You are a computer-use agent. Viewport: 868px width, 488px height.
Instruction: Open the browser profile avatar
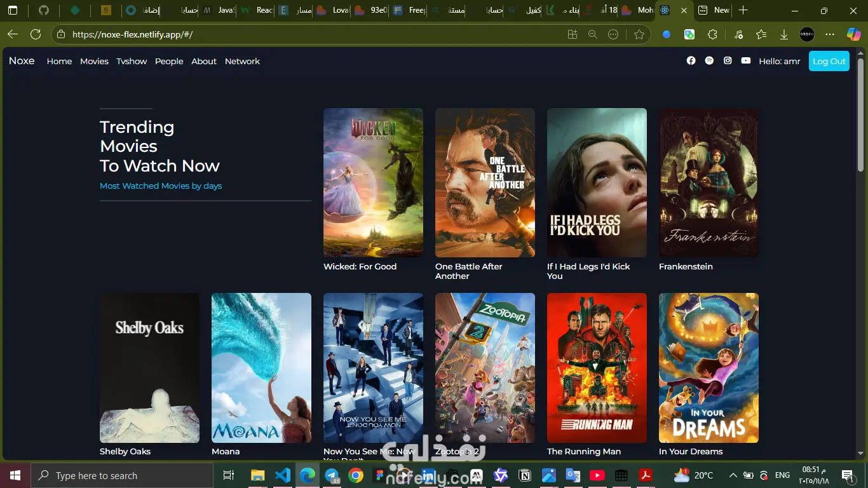[807, 34]
